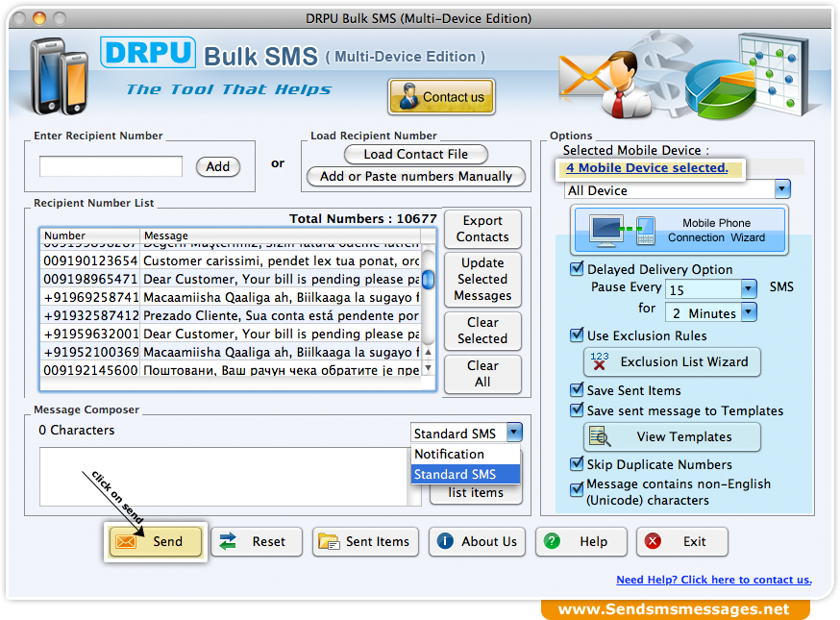Screen dimensions: 840x620
Task: Click Export Contacts button
Action: (482, 229)
